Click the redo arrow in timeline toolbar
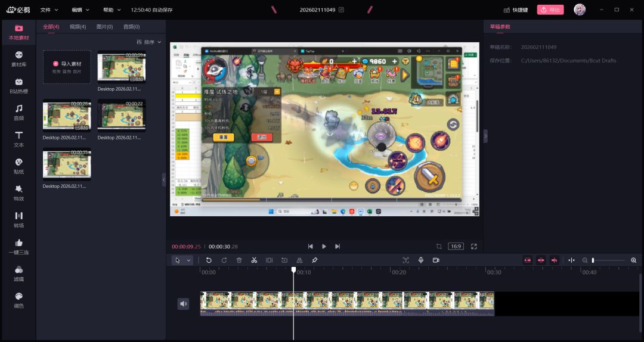This screenshot has width=644, height=342. pos(224,260)
